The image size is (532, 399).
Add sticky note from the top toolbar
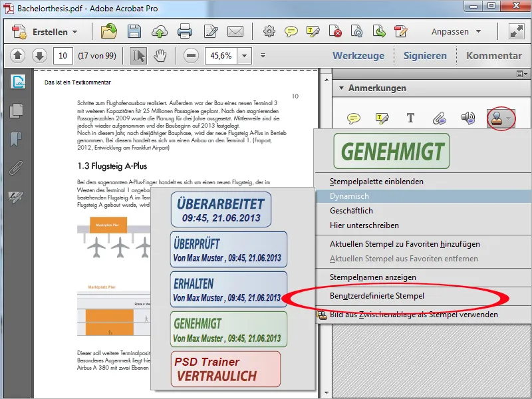click(x=291, y=32)
